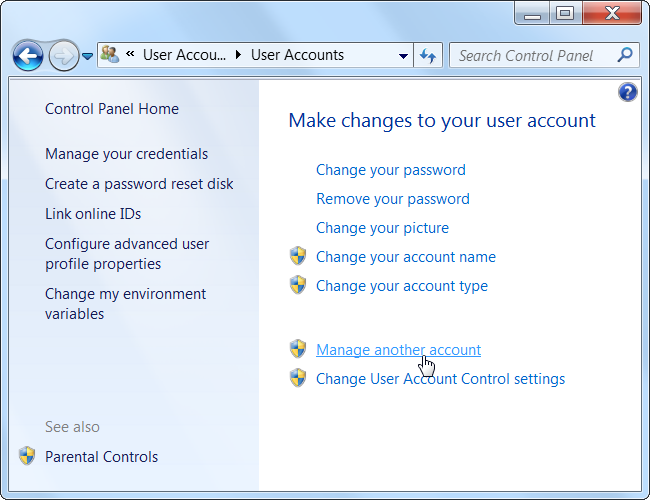650x500 pixels.
Task: Expand the address bar history dropdown
Action: click(403, 56)
